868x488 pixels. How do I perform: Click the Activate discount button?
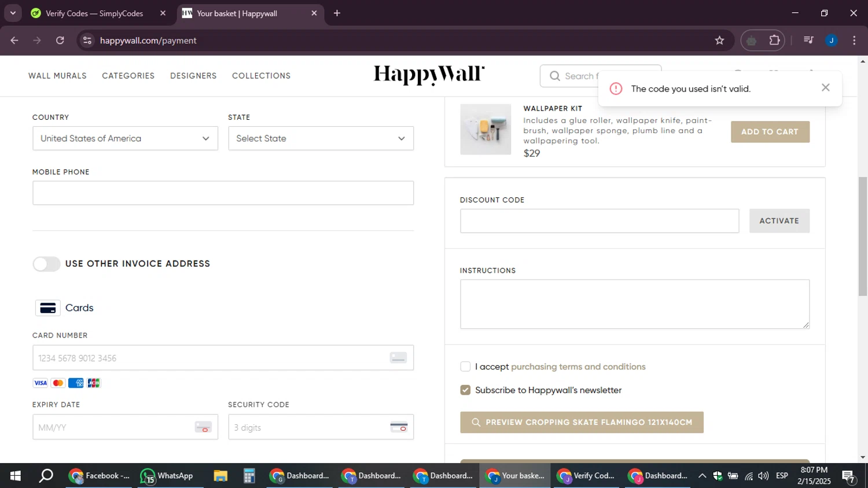point(779,221)
